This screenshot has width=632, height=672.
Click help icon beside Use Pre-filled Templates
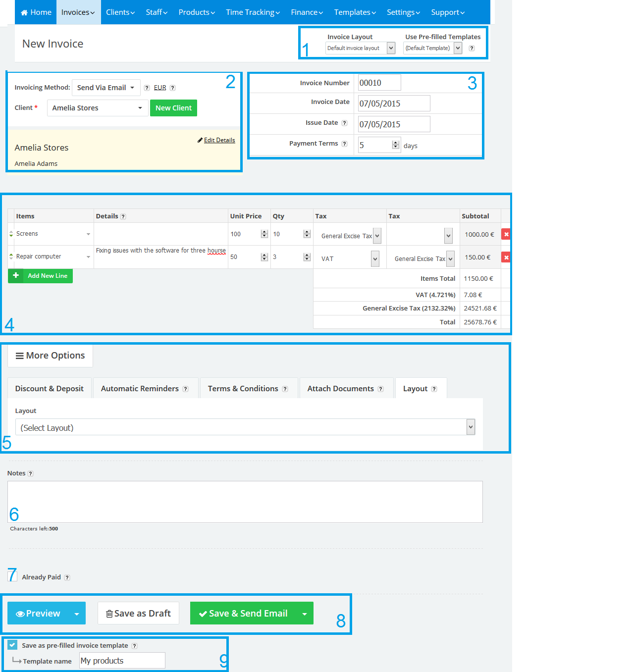472,49
